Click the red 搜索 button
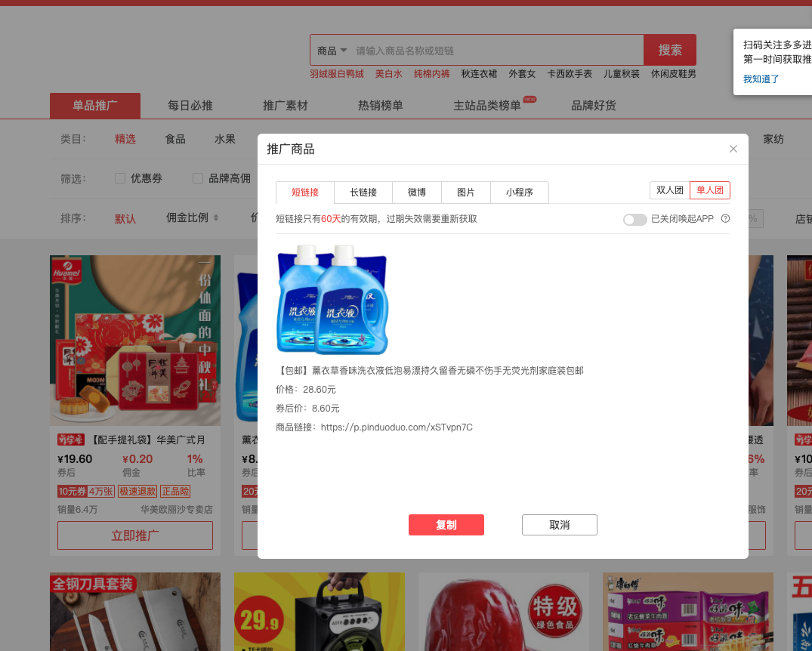Image resolution: width=812 pixels, height=651 pixels. tap(669, 51)
